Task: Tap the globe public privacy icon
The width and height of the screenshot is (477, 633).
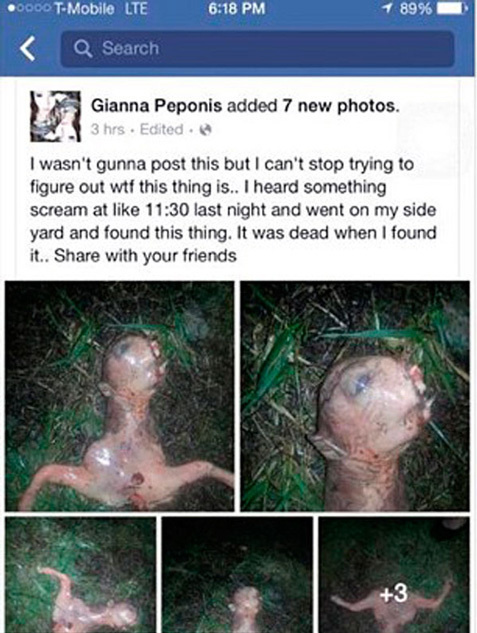Action: 206,130
